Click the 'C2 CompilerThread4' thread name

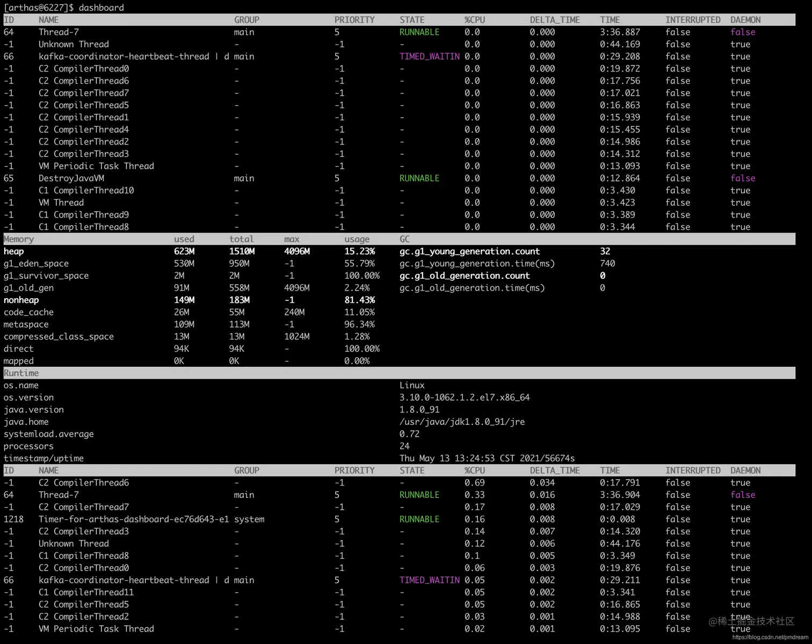(84, 129)
